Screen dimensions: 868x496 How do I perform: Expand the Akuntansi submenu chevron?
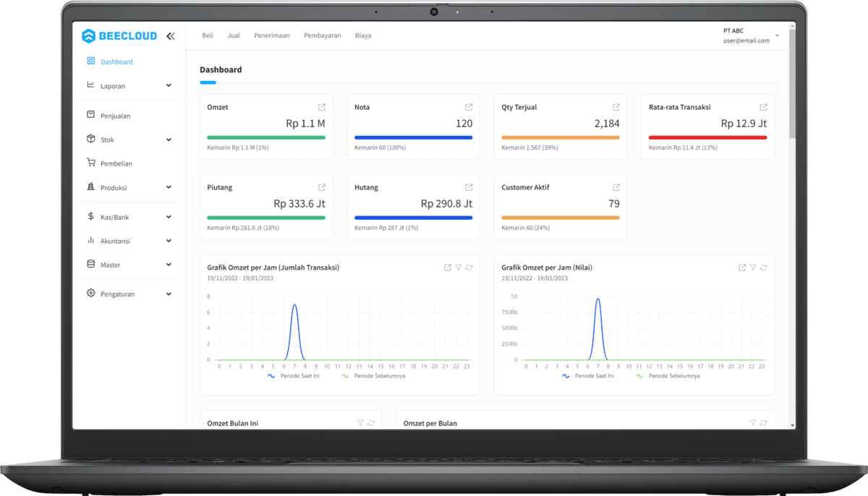point(169,241)
